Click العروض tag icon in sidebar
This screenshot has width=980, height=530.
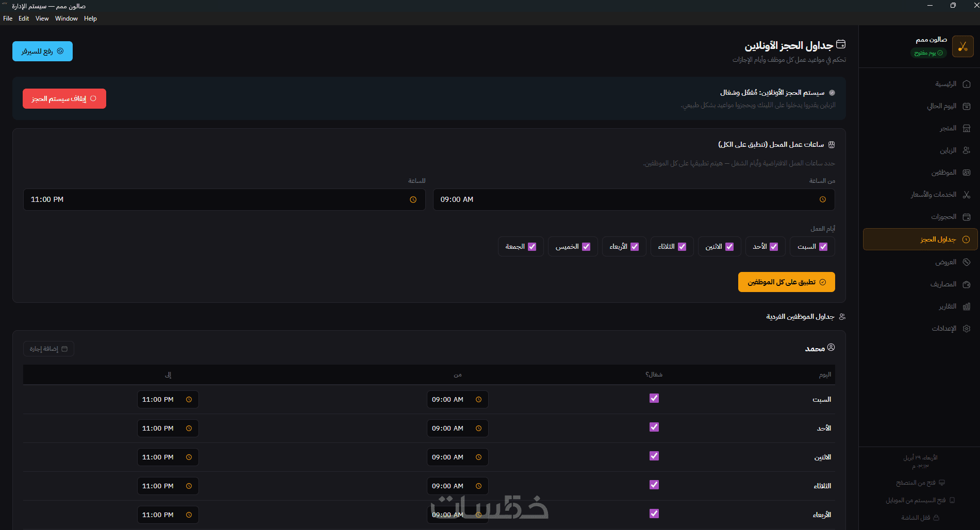coord(967,262)
